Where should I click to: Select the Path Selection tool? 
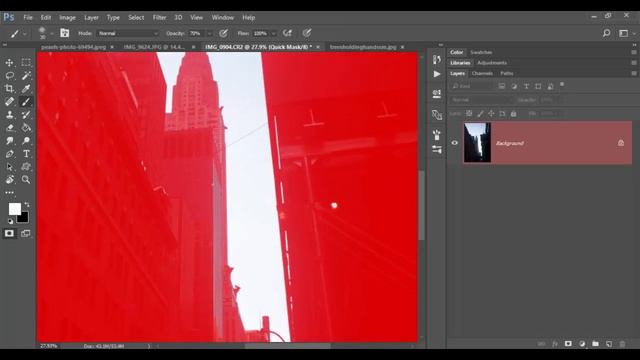pos(9,167)
